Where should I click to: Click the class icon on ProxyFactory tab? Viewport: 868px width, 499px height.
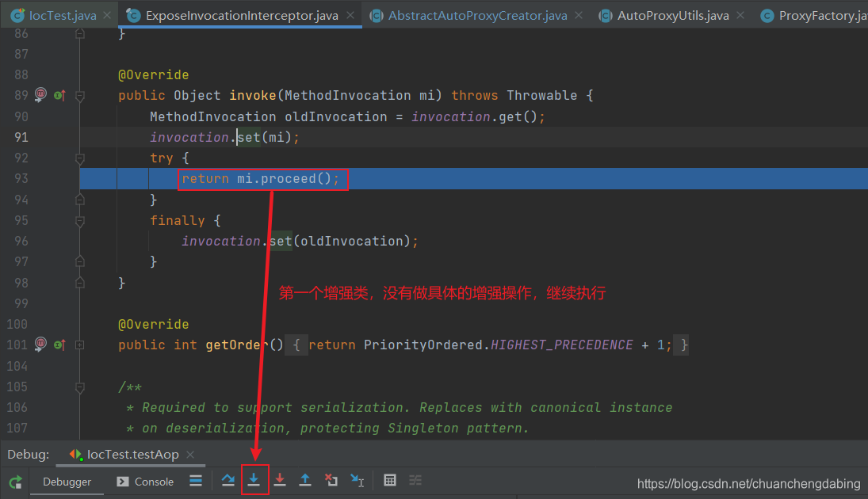[x=767, y=16]
